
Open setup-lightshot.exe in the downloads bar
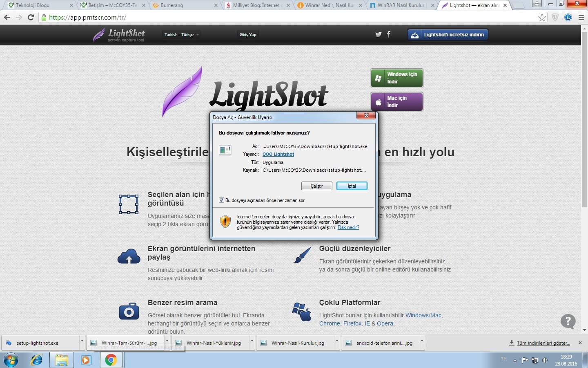point(41,343)
